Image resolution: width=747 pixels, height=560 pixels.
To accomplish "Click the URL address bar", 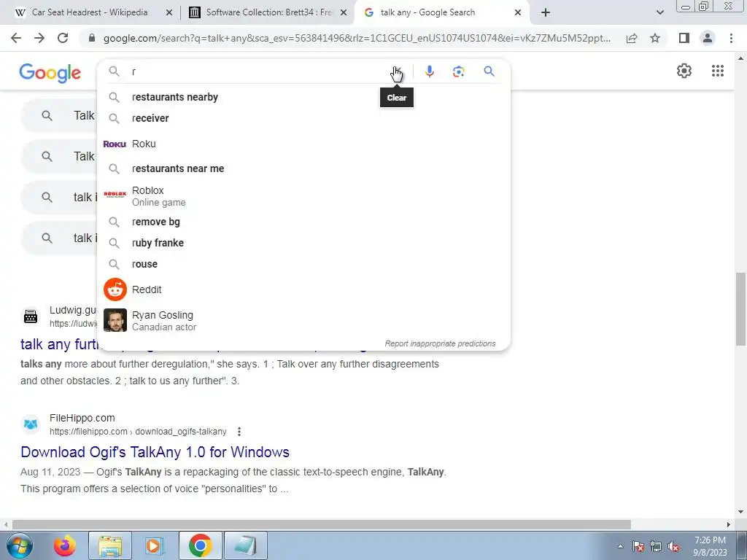I will click(x=356, y=38).
